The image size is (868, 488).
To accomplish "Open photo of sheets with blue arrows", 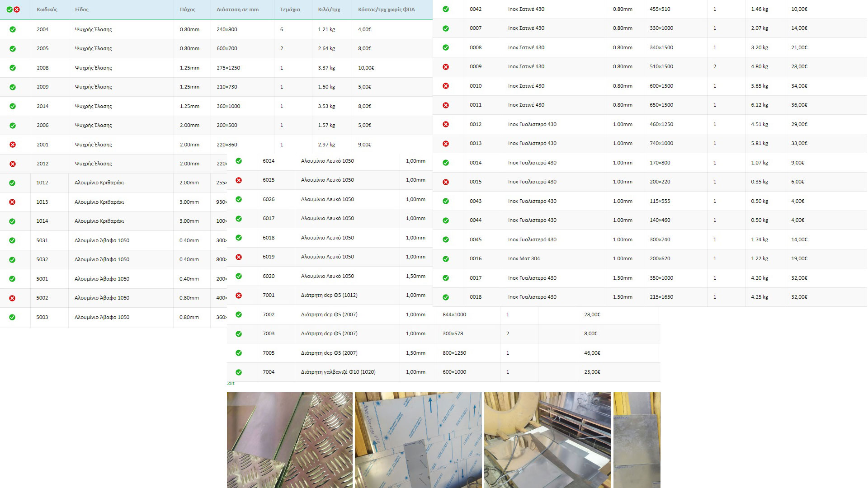I will [x=418, y=440].
